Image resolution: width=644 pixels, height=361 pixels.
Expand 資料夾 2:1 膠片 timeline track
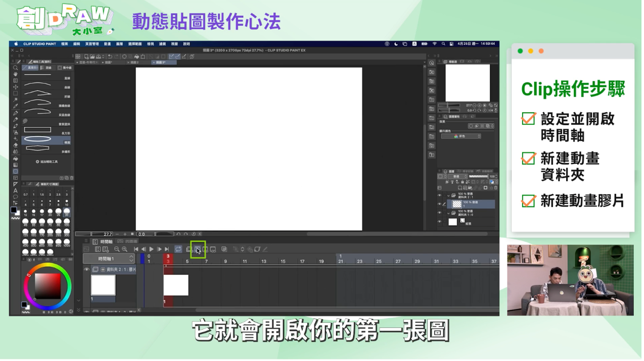(103, 270)
